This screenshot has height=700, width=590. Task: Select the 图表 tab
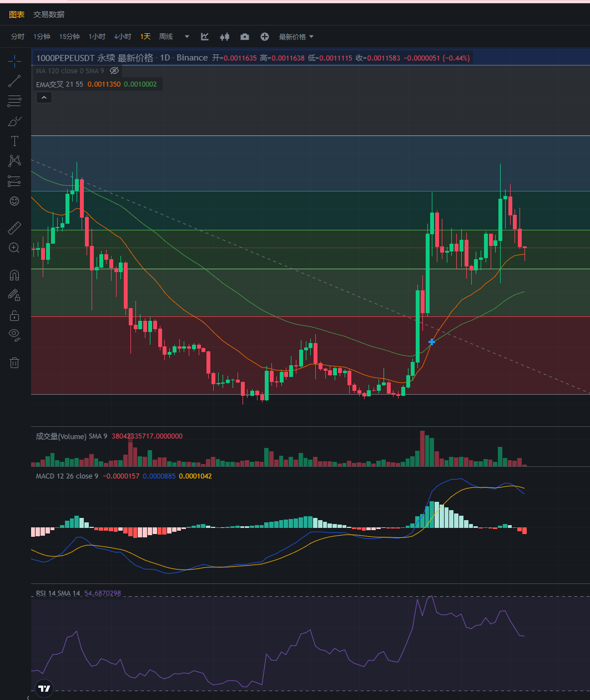[x=17, y=14]
